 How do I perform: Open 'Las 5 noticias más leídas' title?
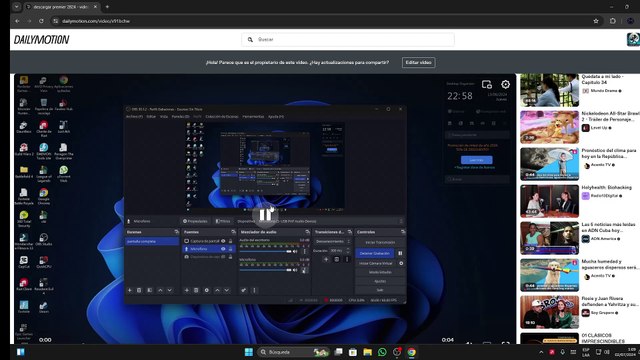click(x=609, y=227)
